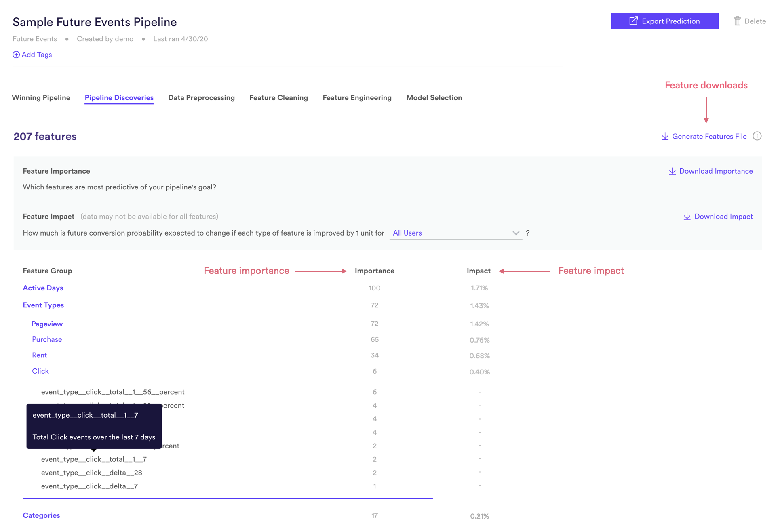The width and height of the screenshot is (778, 532).
Task: Click Generate Features File link
Action: pos(709,137)
